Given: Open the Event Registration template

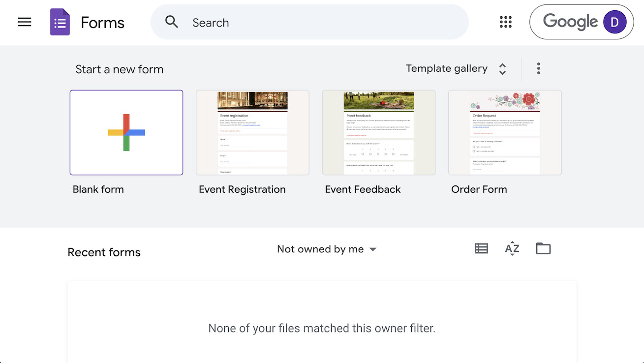Looking at the screenshot, I should click(x=252, y=132).
